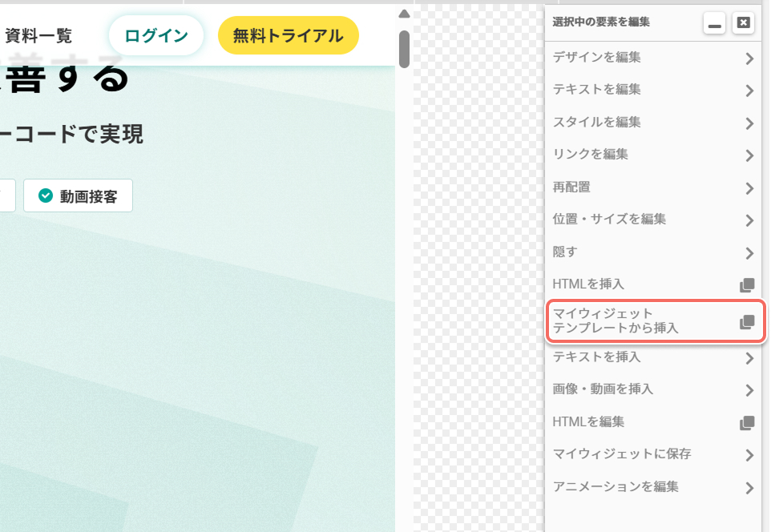Screen dimensions: 771x532
Task: Expand the アニメーションを編集 chevron
Action: pos(749,488)
